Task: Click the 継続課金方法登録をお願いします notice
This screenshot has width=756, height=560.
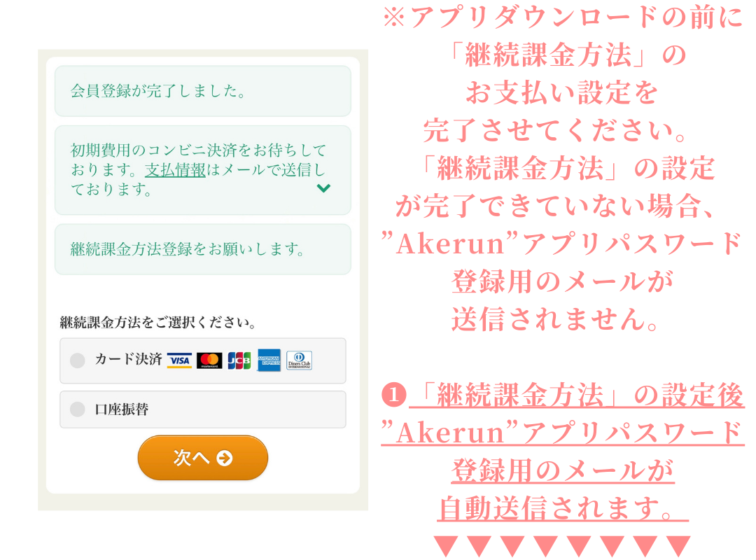Action: 203,249
